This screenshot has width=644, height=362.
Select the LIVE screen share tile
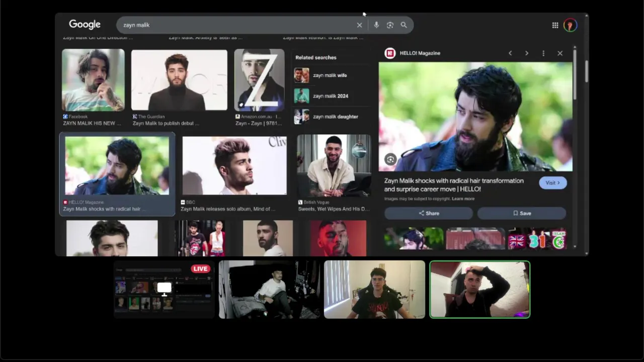point(164,289)
